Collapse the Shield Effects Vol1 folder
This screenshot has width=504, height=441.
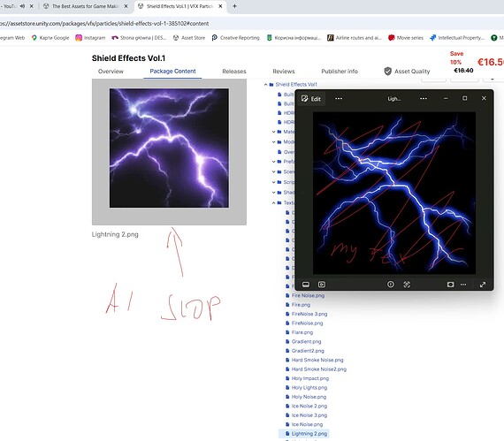[x=265, y=85]
